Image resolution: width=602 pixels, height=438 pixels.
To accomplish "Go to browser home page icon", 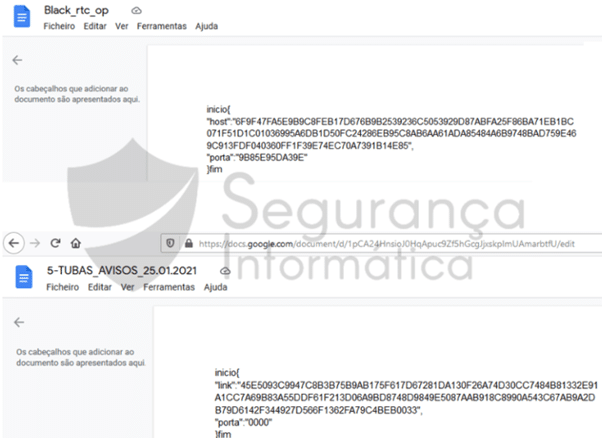I will [76, 242].
